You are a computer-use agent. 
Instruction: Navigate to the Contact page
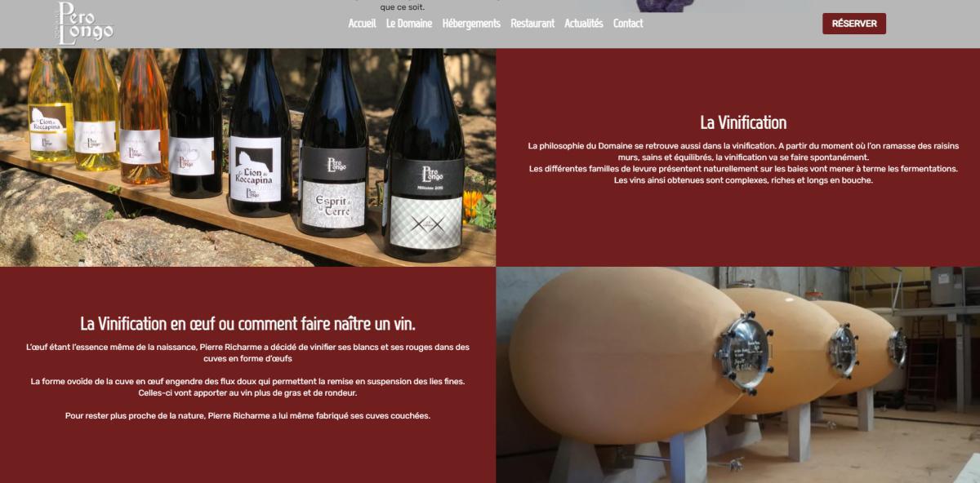pyautogui.click(x=628, y=24)
